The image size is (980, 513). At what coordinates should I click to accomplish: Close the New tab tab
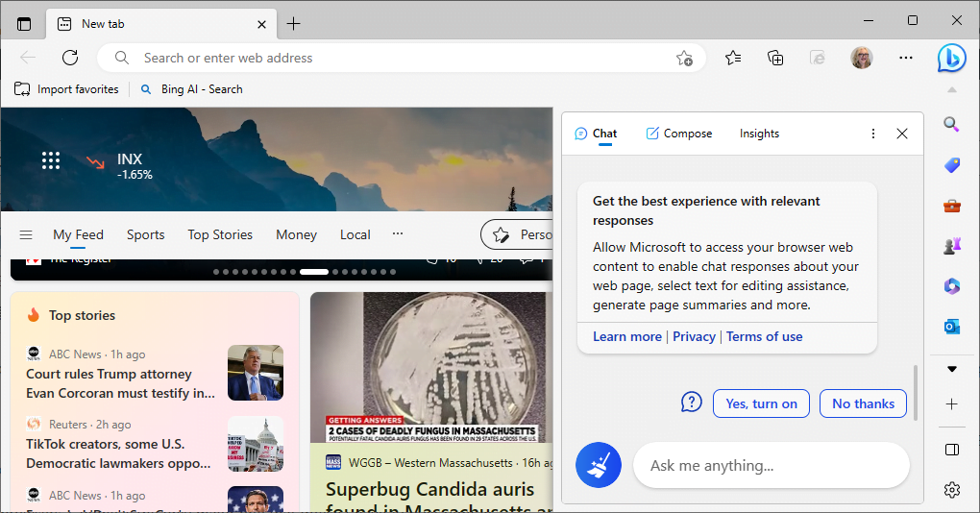pyautogui.click(x=262, y=24)
